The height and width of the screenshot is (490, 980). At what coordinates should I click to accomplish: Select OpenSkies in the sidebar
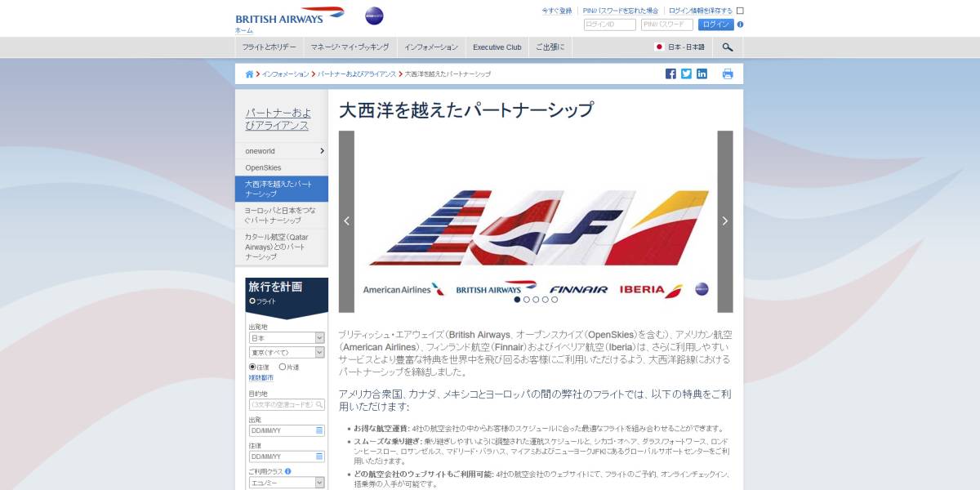coord(282,167)
